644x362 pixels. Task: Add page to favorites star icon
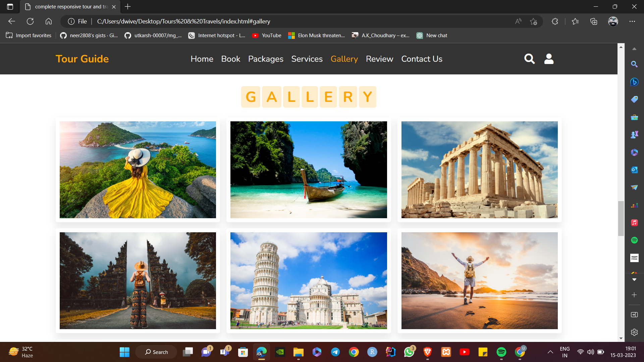(533, 21)
